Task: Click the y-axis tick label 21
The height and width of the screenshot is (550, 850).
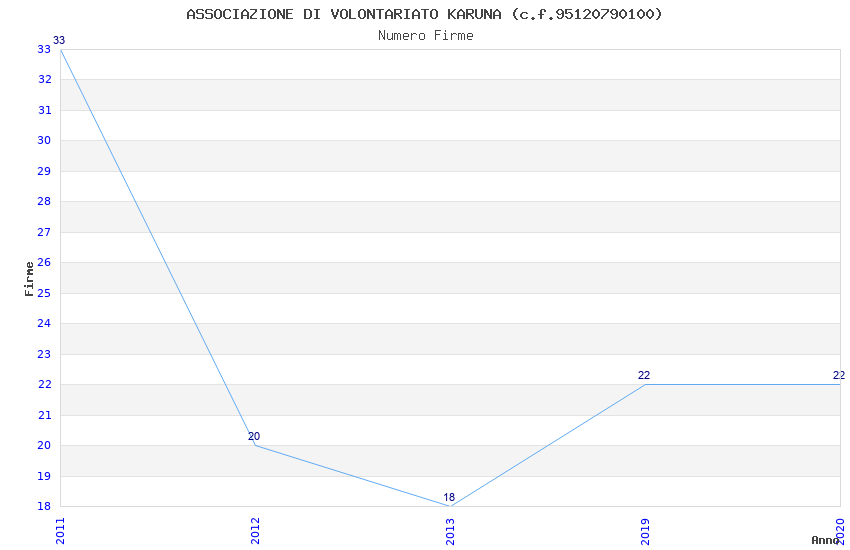Action: pos(44,415)
